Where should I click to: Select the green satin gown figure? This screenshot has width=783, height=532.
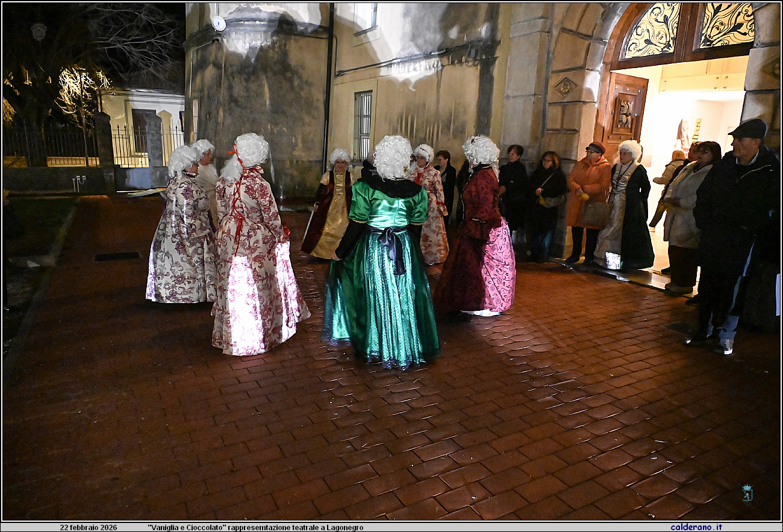(388, 241)
